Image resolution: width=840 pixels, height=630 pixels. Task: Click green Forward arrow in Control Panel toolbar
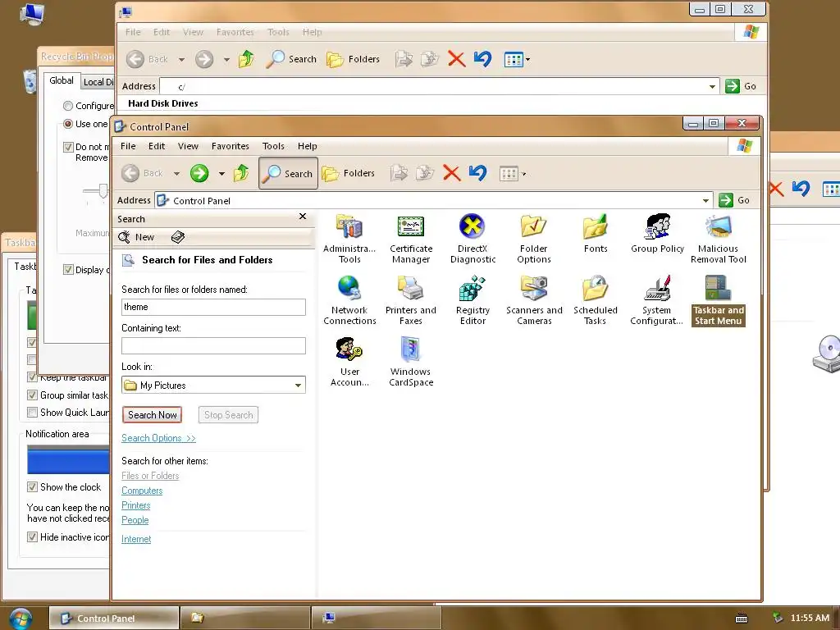coord(199,173)
